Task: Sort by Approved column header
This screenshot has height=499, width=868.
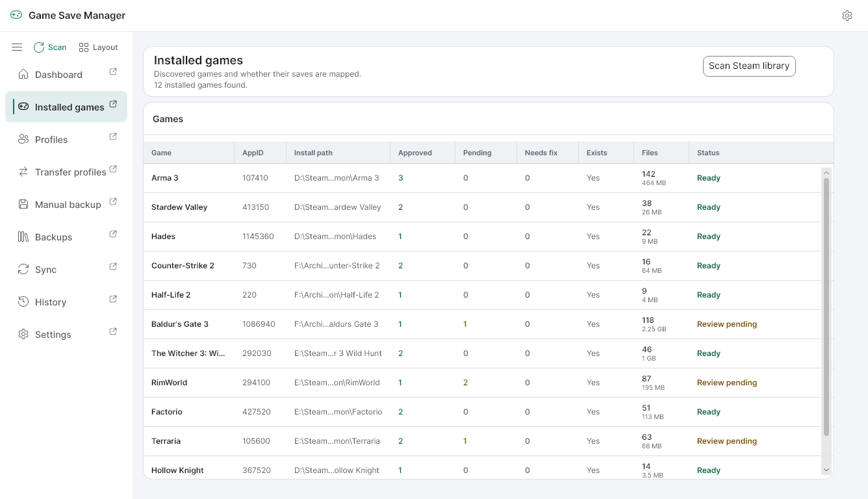Action: tap(422, 153)
